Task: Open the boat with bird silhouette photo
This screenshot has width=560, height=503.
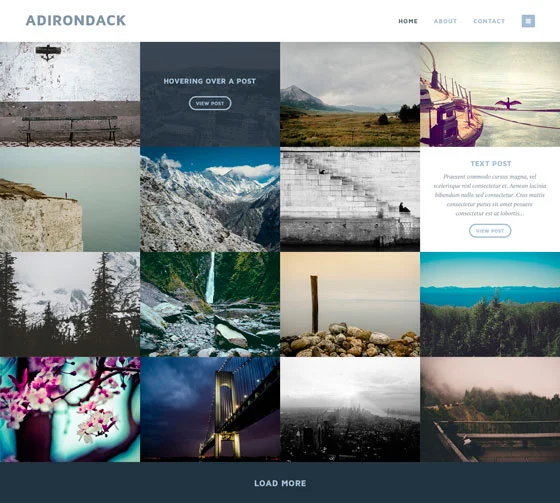Action: (490, 94)
